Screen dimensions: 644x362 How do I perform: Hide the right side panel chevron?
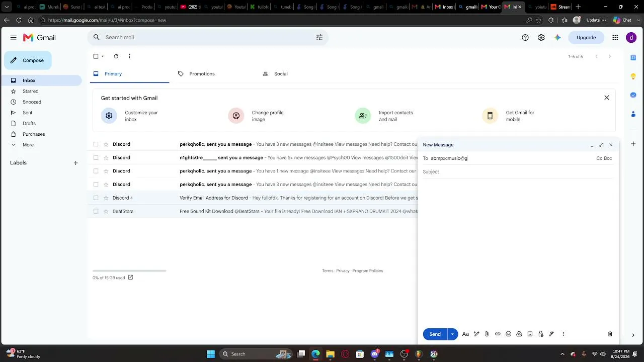click(x=633, y=335)
